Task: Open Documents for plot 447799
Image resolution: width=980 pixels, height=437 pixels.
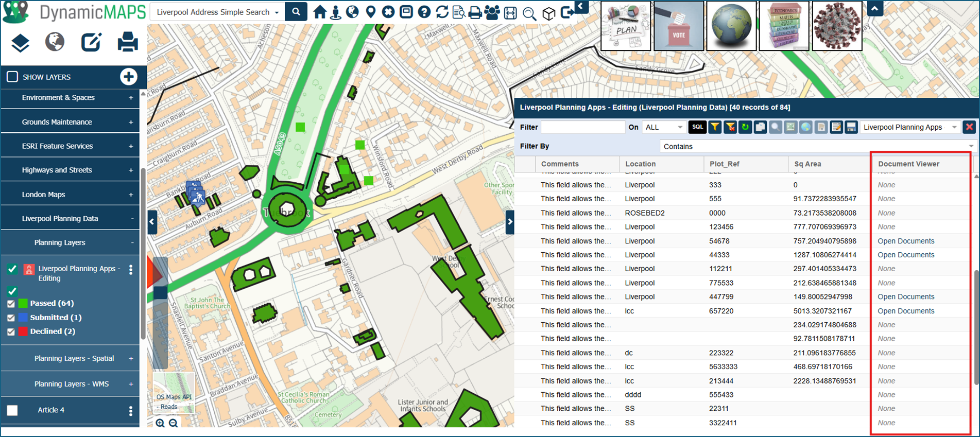Action: 906,296
